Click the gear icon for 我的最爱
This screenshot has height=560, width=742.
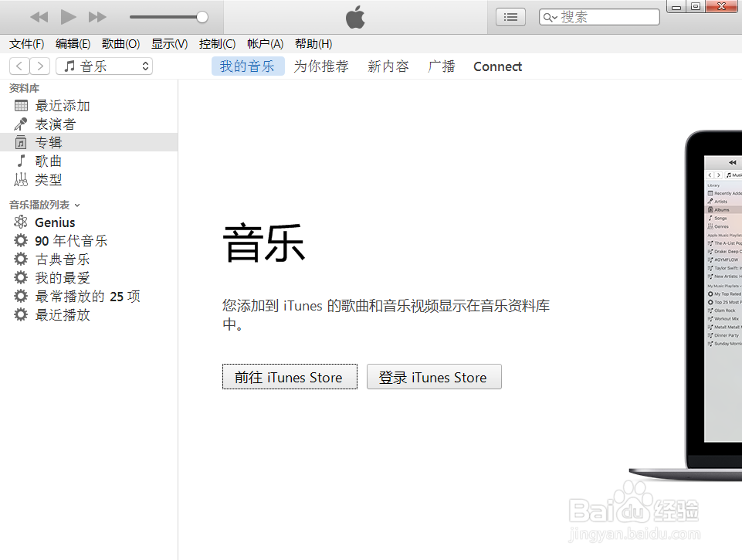21,277
